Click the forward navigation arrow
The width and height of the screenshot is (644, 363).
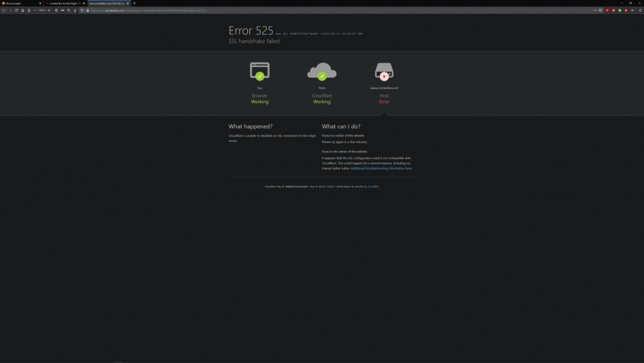tap(10, 10)
